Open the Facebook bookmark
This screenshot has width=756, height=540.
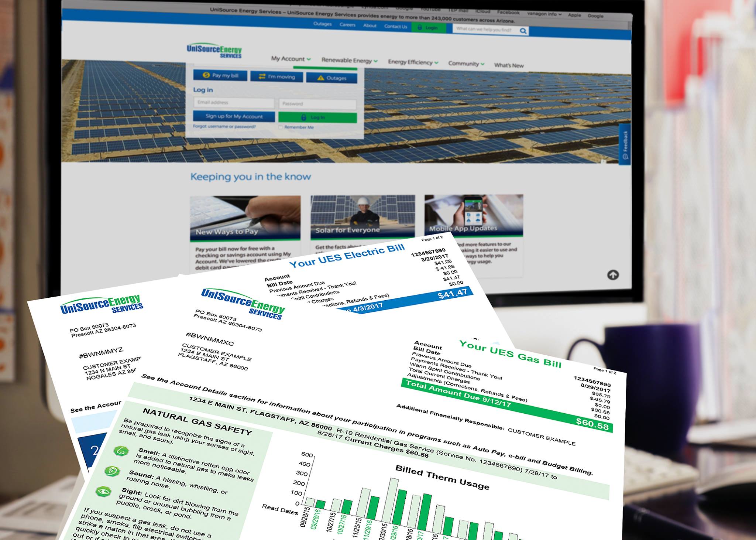[508, 13]
